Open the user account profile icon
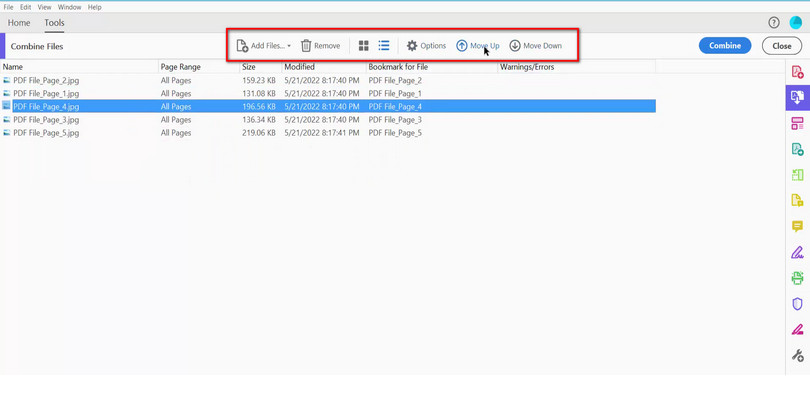The image size is (810, 404). [x=796, y=23]
